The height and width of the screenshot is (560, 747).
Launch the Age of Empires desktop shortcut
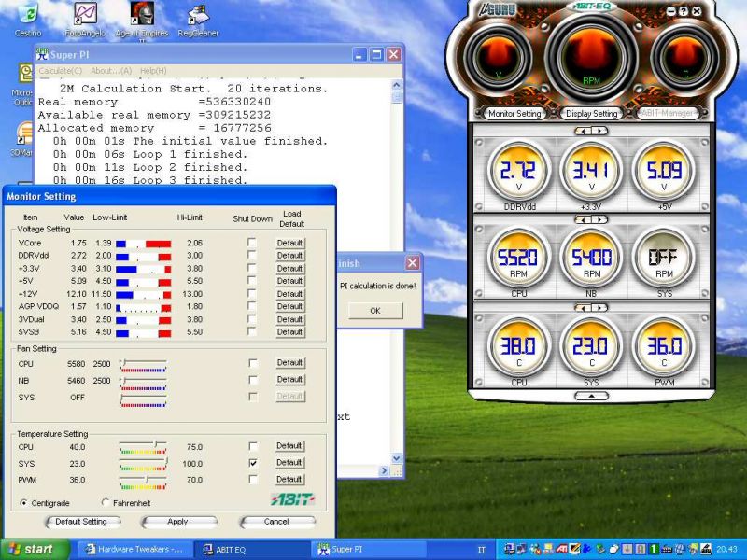[x=142, y=20]
